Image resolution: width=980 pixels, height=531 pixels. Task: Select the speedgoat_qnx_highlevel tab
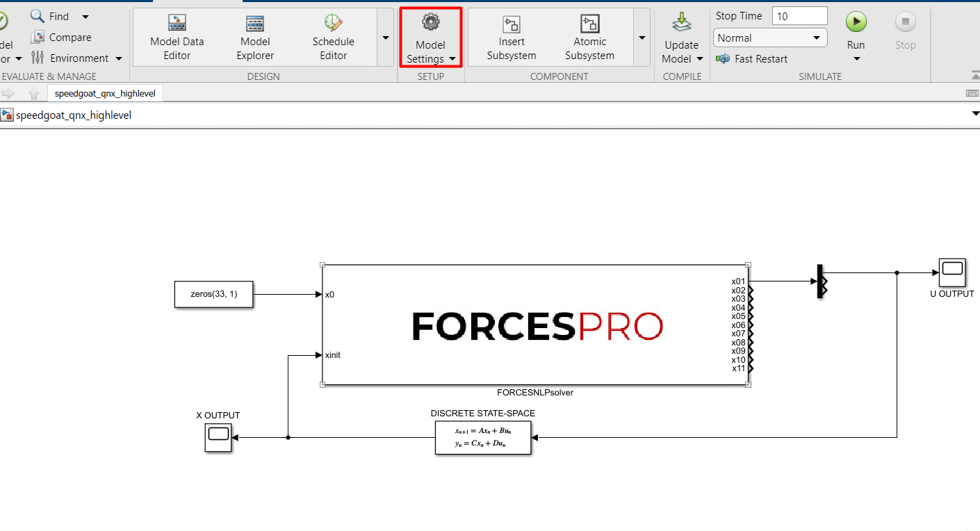point(105,94)
